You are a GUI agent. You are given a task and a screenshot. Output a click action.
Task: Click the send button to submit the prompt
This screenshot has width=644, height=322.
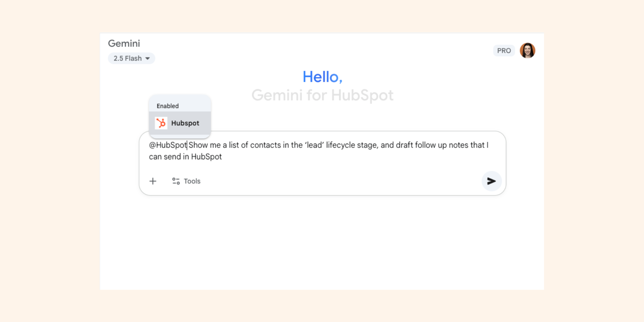click(492, 181)
